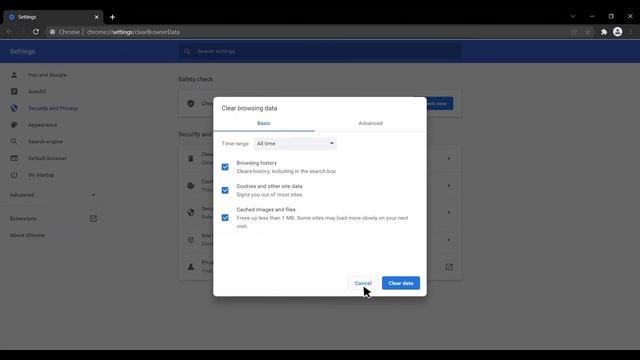
Task: Open Security and Privacy section
Action: (x=53, y=108)
